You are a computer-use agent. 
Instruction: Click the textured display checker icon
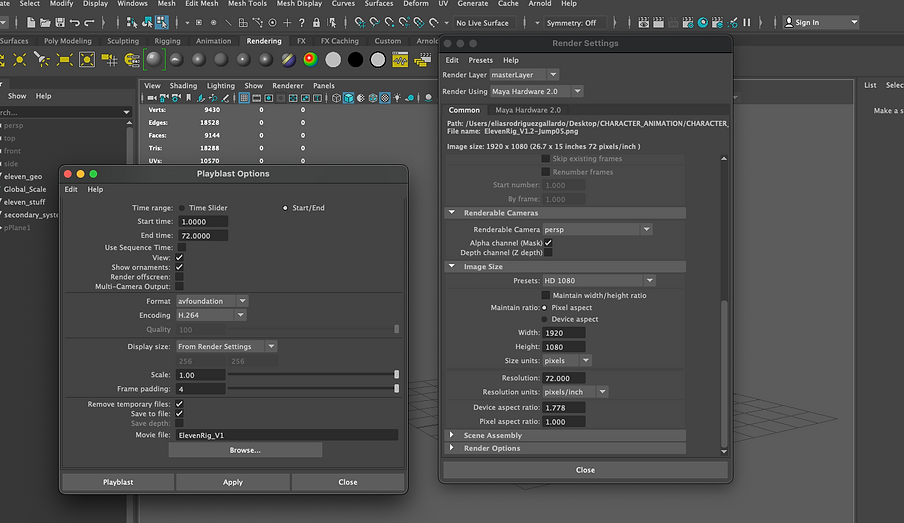385,98
